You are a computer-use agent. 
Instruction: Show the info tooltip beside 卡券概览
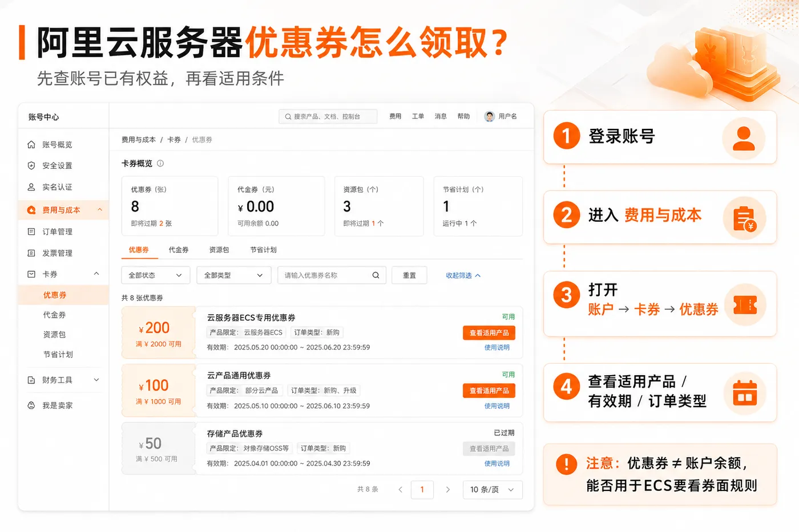(160, 164)
